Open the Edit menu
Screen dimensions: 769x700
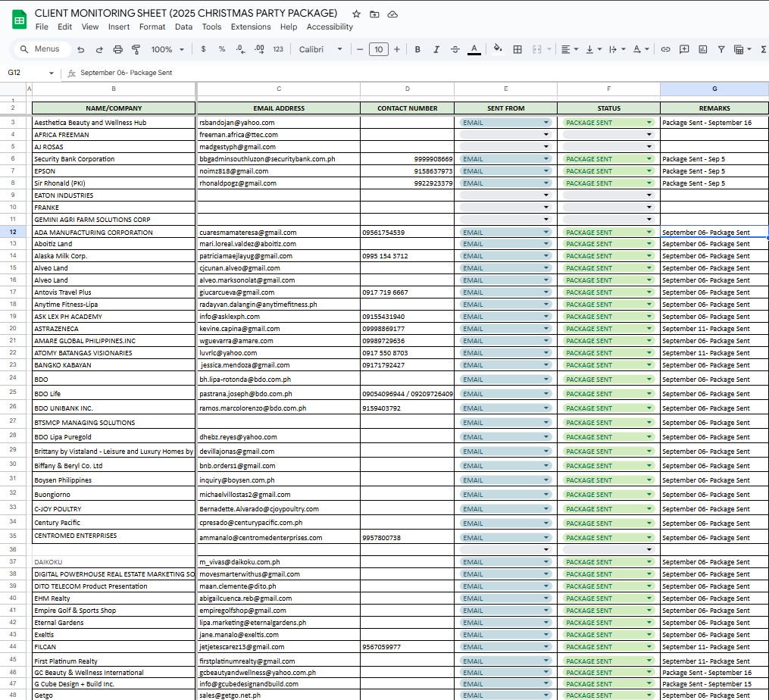(64, 27)
